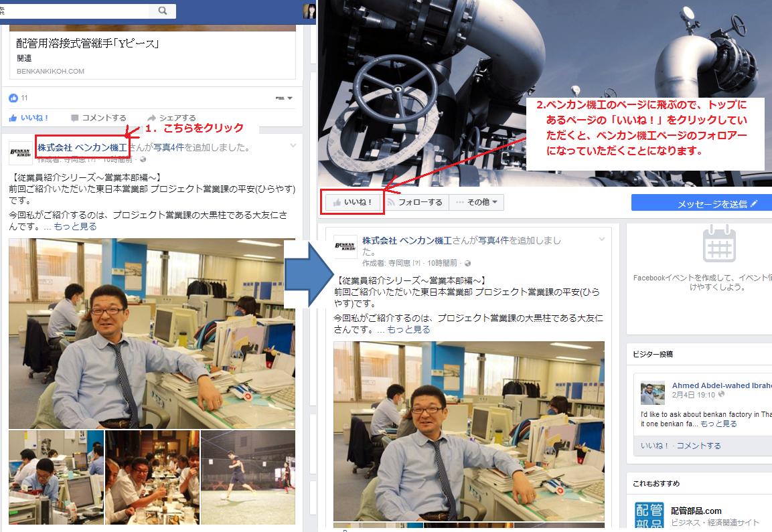Image resolution: width=772 pixels, height=532 pixels.
Task: Open the user profile avatar in top bar
Action: (x=309, y=10)
